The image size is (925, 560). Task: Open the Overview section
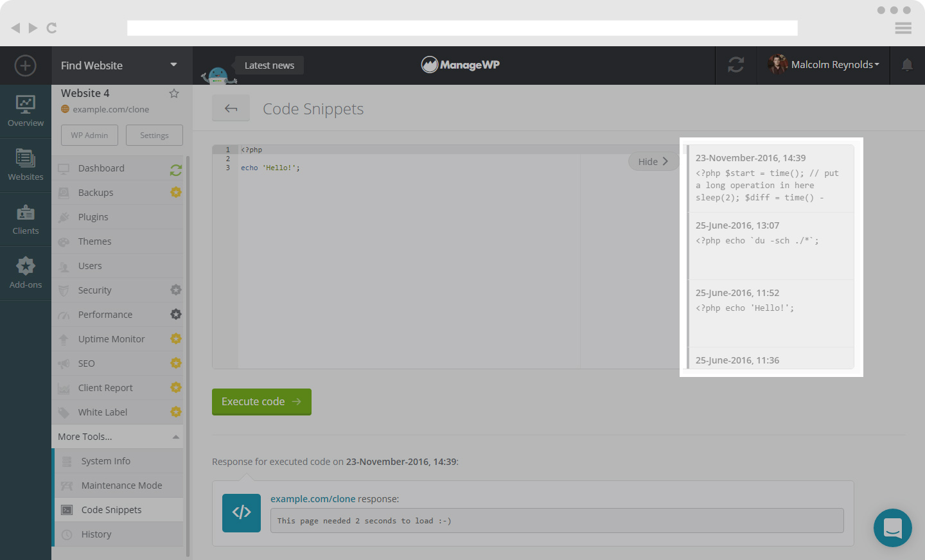pos(26,111)
